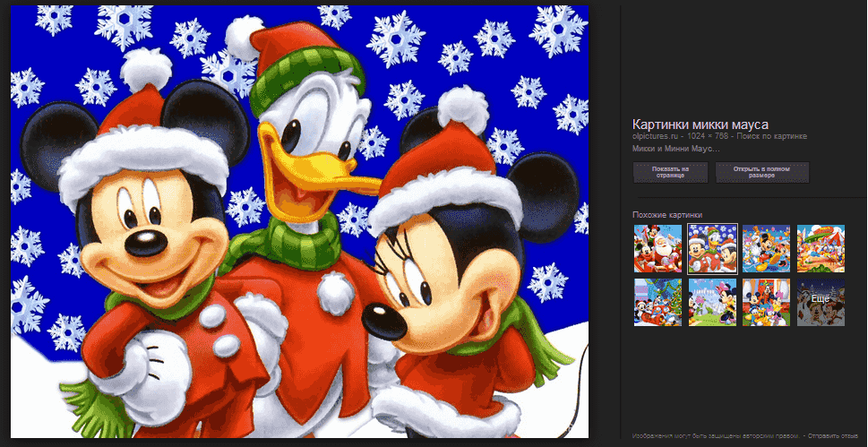This screenshot has height=447, width=868.
Task: Open the similar thumbnail with Goofy and friends
Action: (766, 303)
